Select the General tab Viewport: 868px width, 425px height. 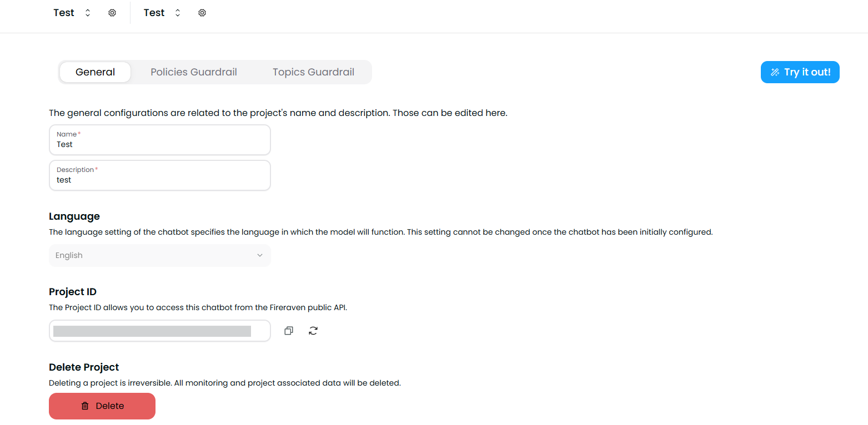click(95, 72)
